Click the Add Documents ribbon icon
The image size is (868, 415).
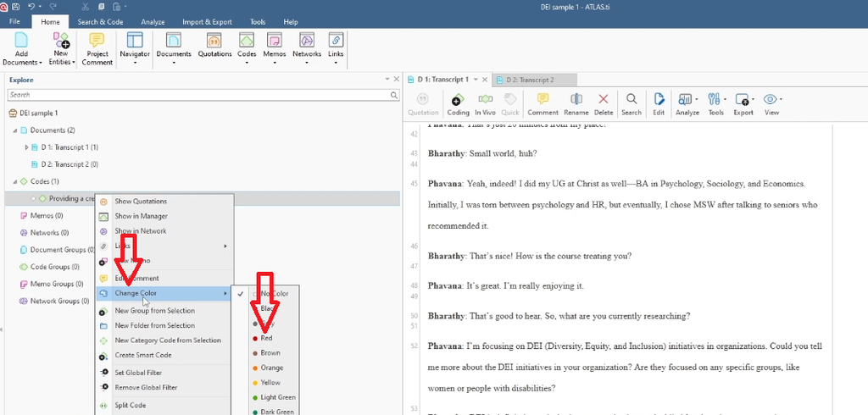[21, 41]
